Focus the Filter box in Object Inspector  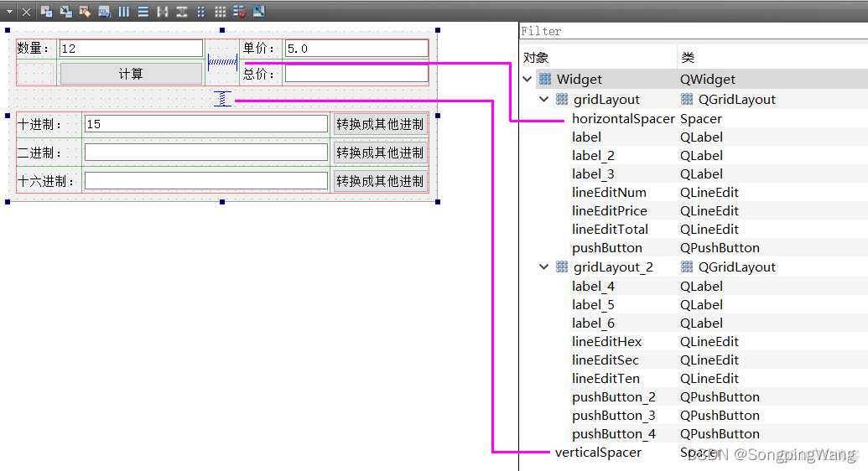[x=694, y=31]
